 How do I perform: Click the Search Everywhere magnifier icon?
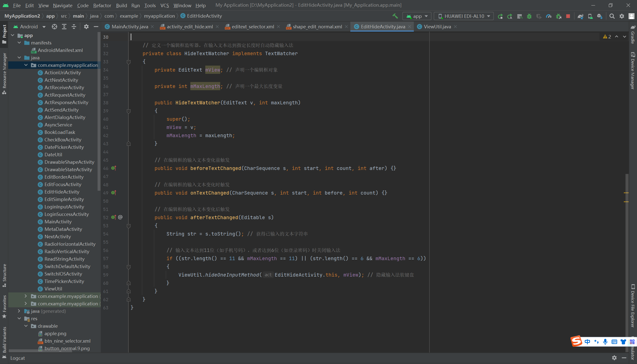(x=612, y=16)
